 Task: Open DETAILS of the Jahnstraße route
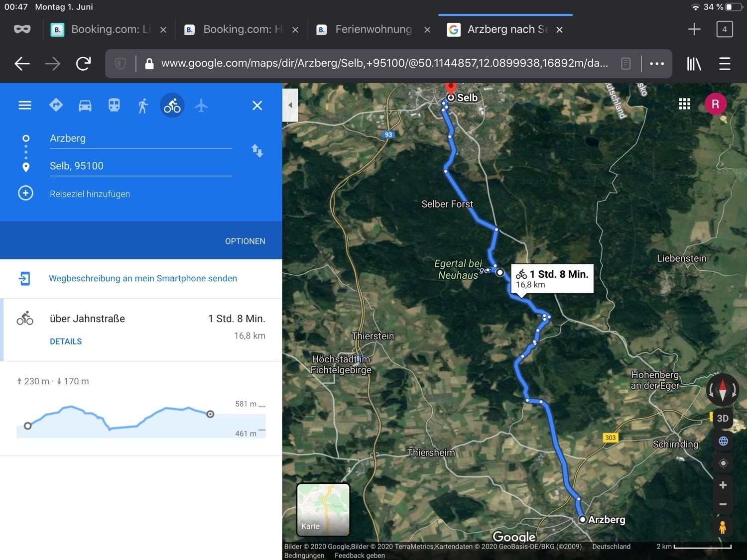66,341
